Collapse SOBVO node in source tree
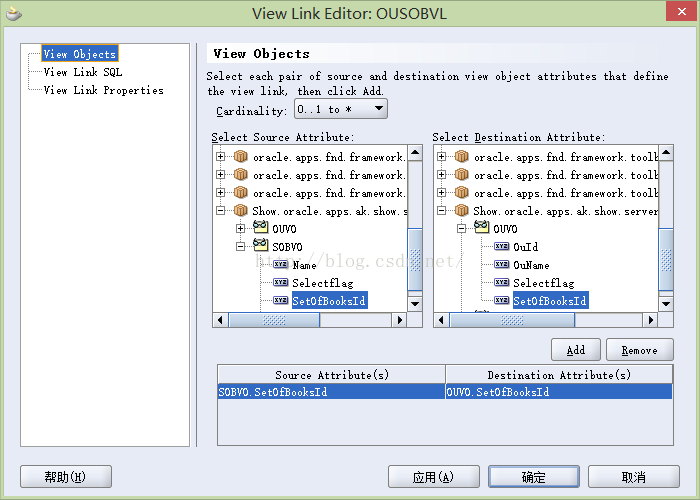The width and height of the screenshot is (700, 500). coord(240,246)
